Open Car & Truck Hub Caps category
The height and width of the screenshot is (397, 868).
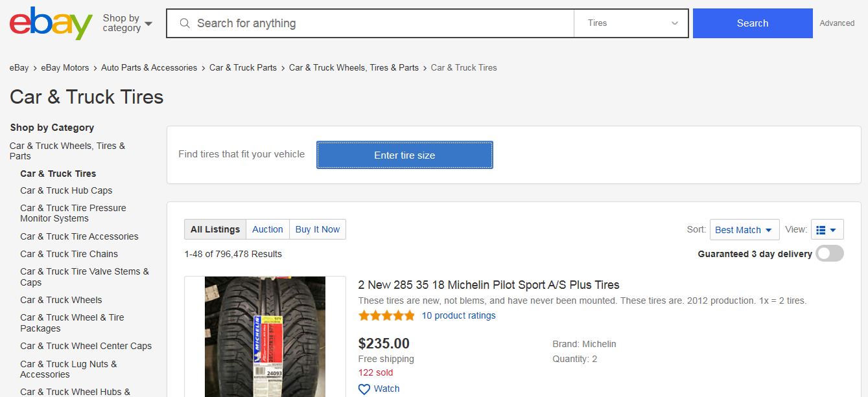66,190
